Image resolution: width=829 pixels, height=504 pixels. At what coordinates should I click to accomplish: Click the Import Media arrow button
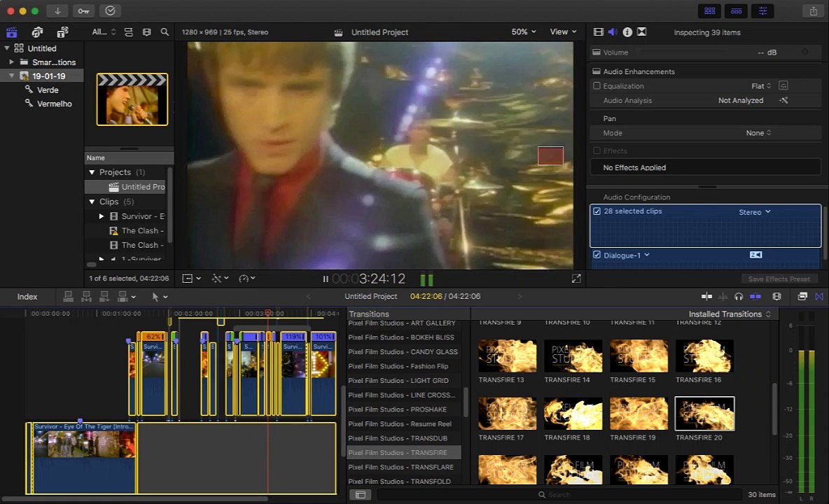pos(57,11)
